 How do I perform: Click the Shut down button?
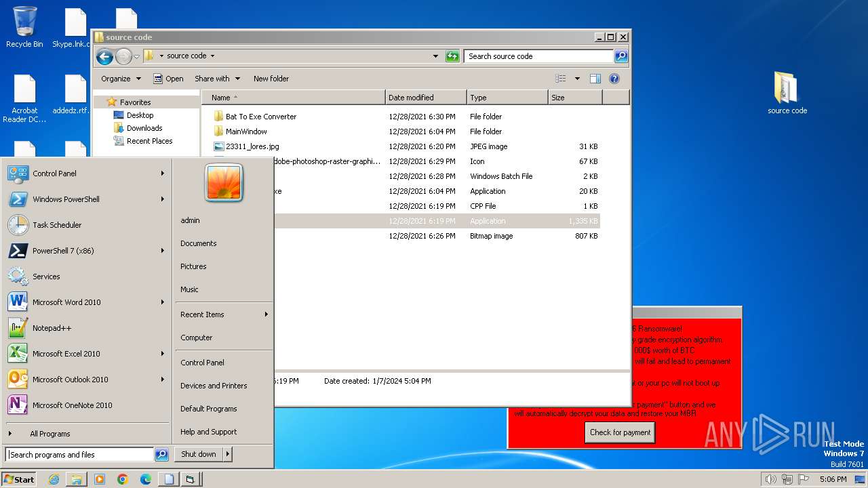pos(199,454)
